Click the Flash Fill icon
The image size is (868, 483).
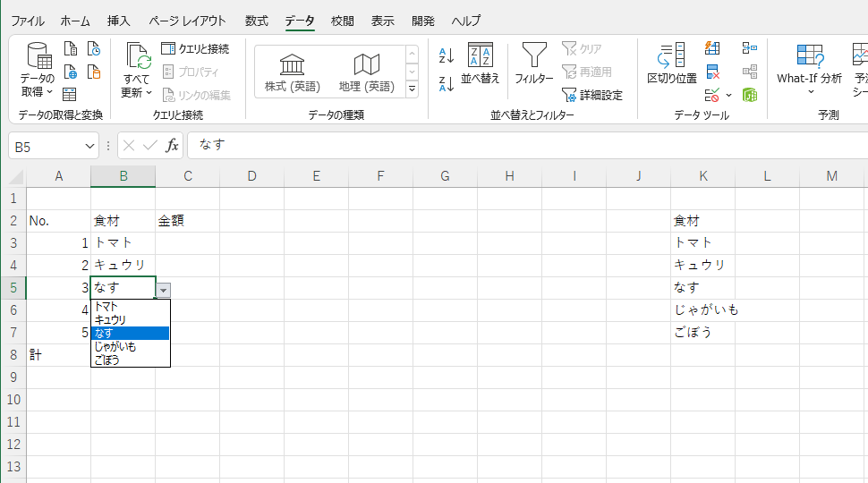712,48
